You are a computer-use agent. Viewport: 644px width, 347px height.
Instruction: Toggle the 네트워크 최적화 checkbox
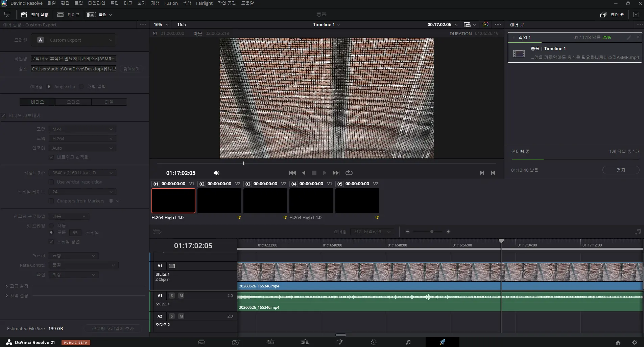click(51, 157)
